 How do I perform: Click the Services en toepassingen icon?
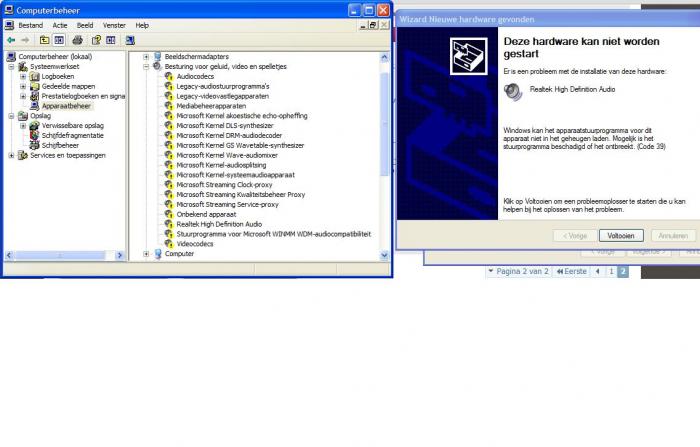click(23, 155)
